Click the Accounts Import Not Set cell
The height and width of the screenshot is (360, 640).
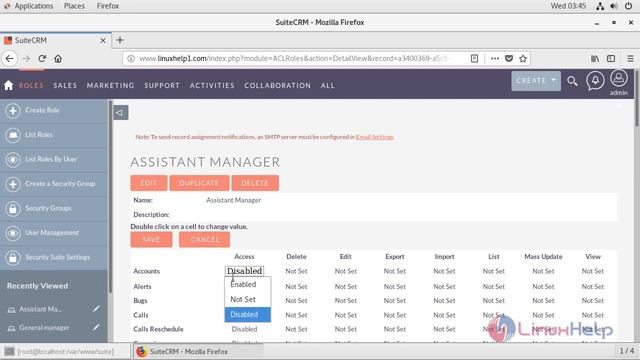click(x=444, y=271)
